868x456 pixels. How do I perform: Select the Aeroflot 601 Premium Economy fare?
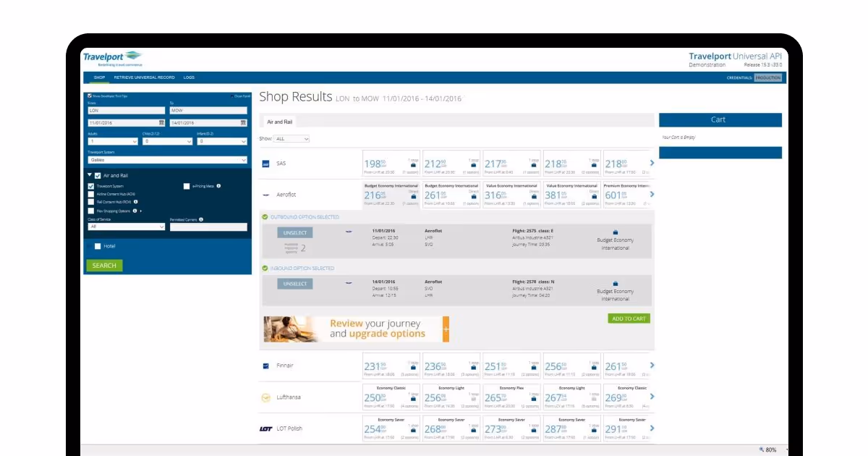627,195
